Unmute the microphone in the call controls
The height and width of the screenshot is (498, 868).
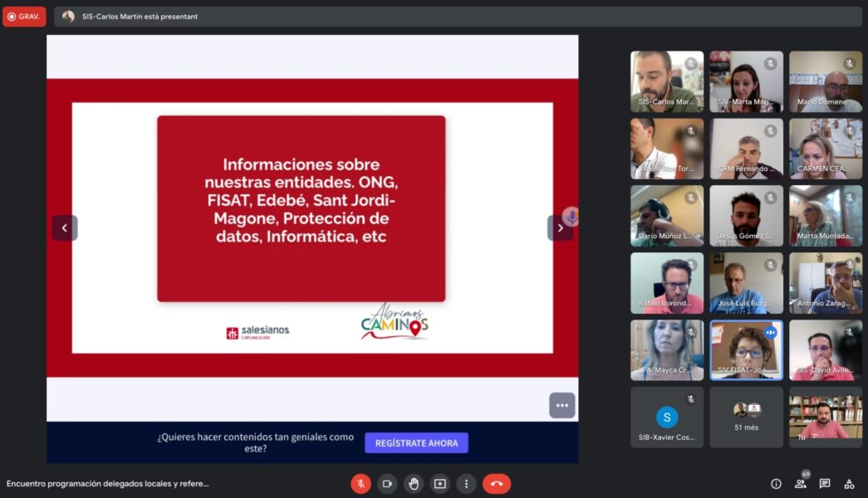(360, 484)
